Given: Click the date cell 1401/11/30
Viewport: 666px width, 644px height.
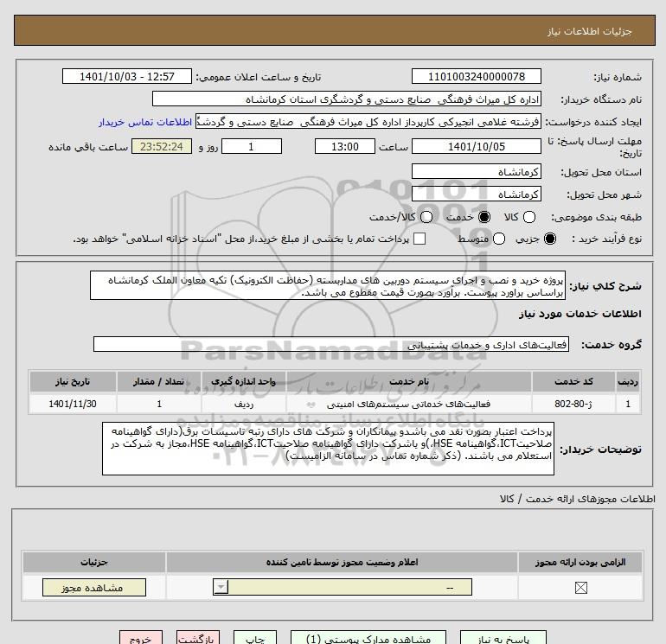Looking at the screenshot, I should 73,404.
